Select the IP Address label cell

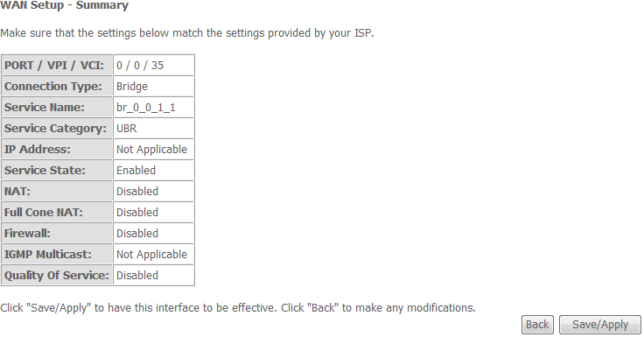[x=57, y=149]
